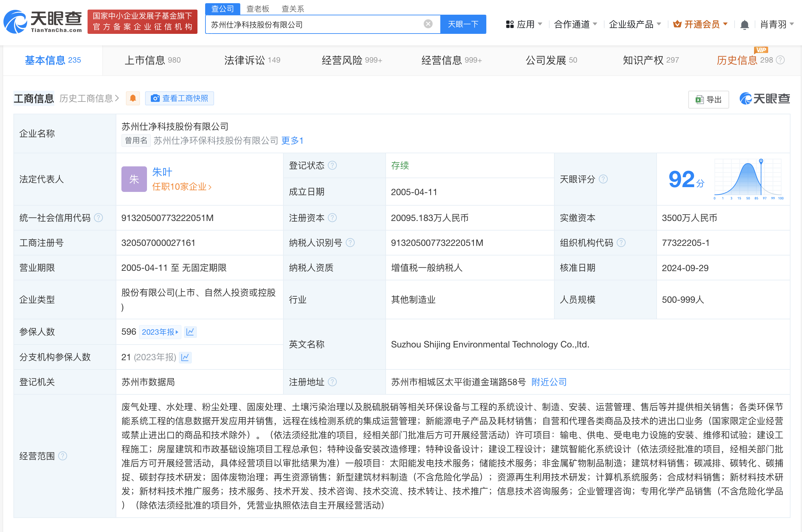
Task: Click 更多1 former names link
Action: (x=292, y=140)
